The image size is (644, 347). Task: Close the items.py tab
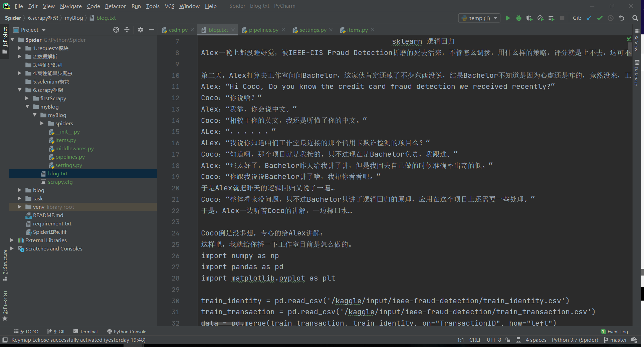click(373, 30)
